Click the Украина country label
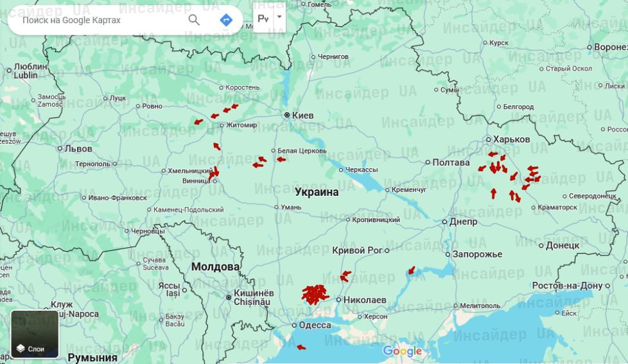Image resolution: width=628 pixels, height=364 pixels. (317, 192)
